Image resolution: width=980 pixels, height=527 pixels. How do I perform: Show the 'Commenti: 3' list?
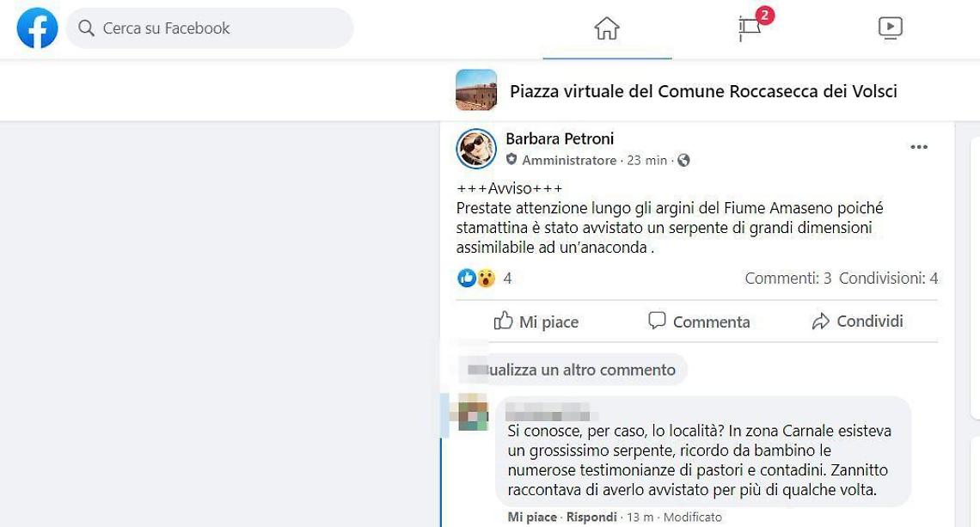(x=787, y=279)
